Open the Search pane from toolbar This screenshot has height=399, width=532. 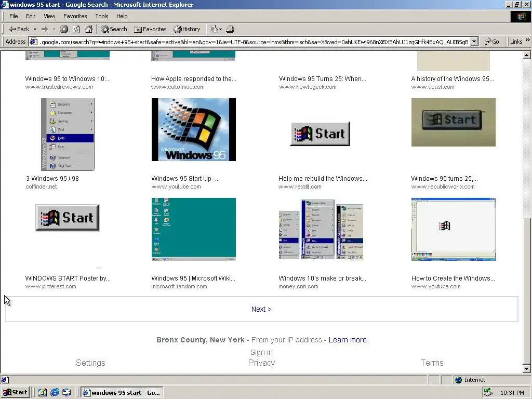[x=114, y=29]
